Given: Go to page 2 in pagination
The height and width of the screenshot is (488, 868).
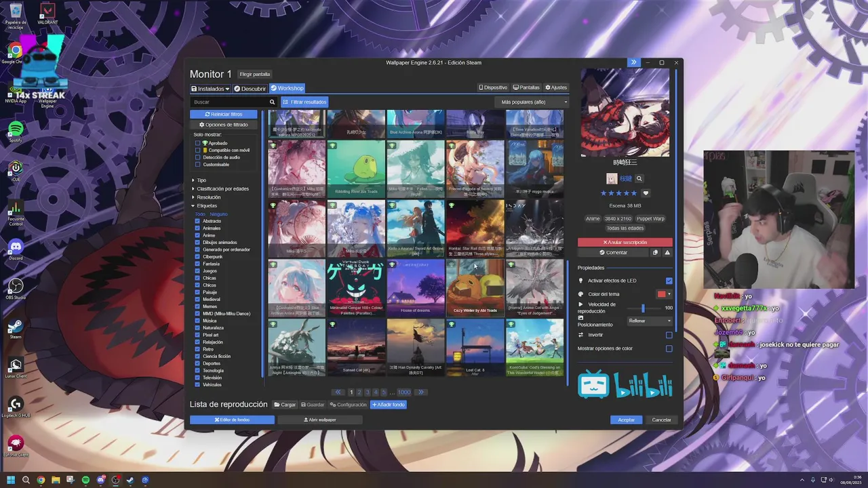Looking at the screenshot, I should coord(359,392).
